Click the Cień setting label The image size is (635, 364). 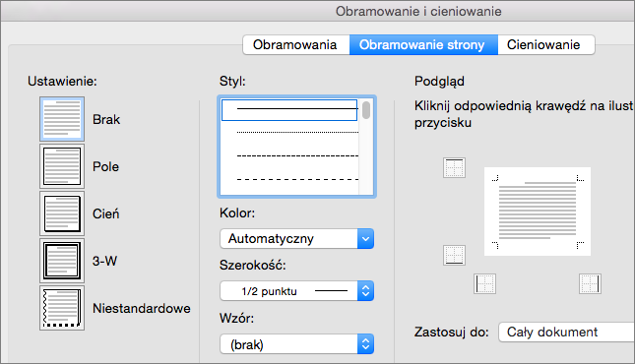pos(105,213)
